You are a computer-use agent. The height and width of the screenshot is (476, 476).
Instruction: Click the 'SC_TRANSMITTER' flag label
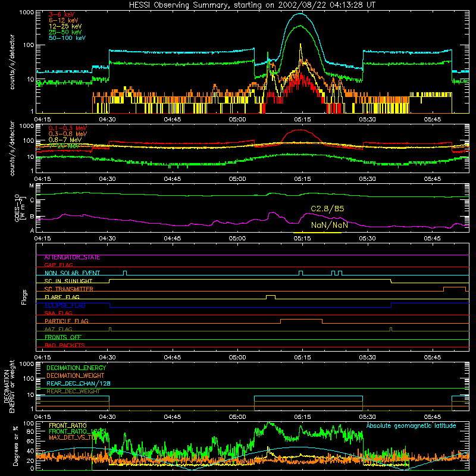coord(68,289)
